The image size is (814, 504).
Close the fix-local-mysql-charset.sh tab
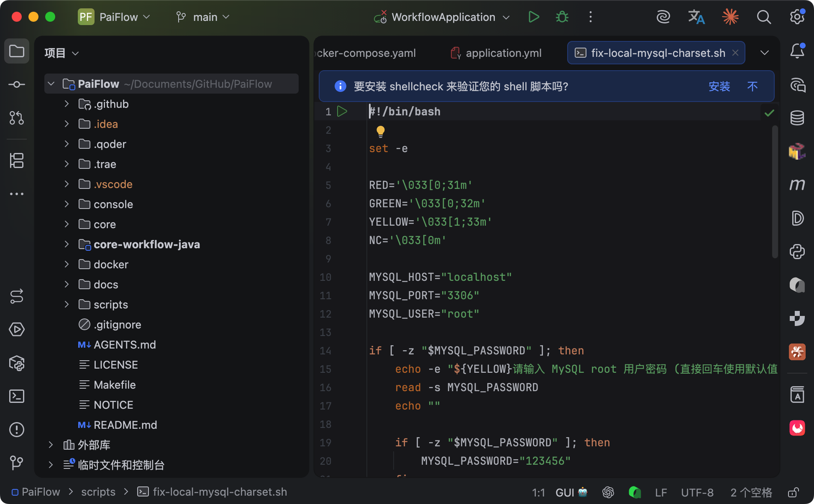(735, 53)
